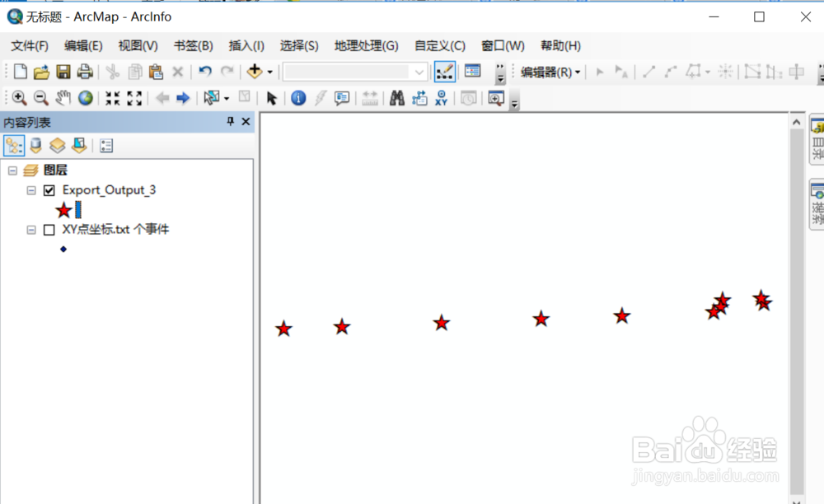Click the Go To XY tool
Viewport: 824px width, 504px height.
442,98
